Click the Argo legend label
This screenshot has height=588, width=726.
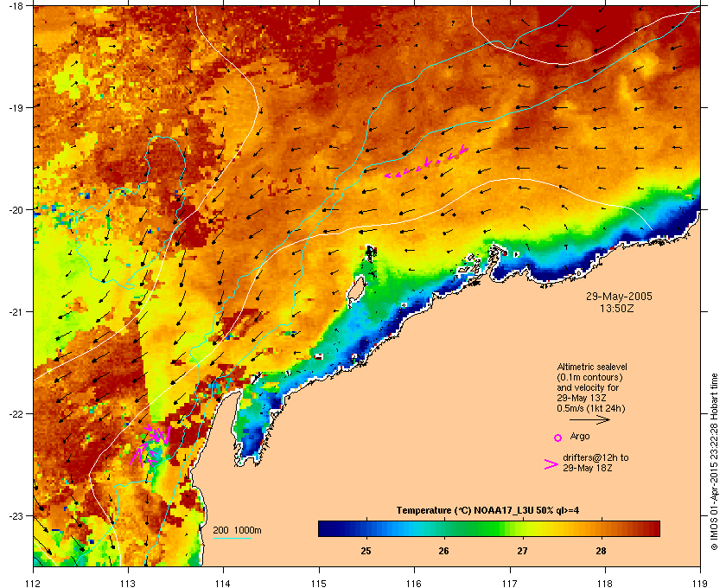[x=580, y=436]
